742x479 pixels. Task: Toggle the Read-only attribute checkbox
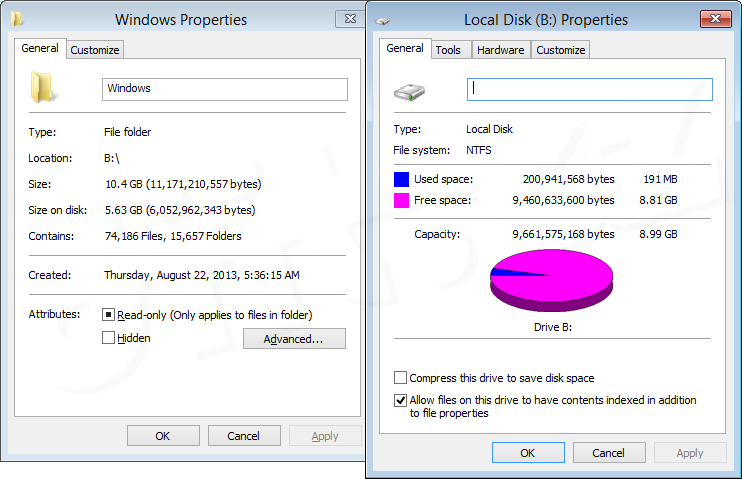click(108, 315)
